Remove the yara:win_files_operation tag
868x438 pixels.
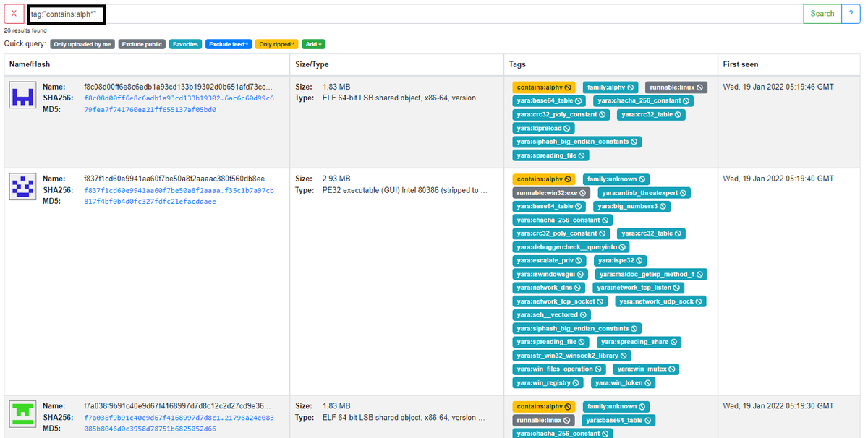600,369
